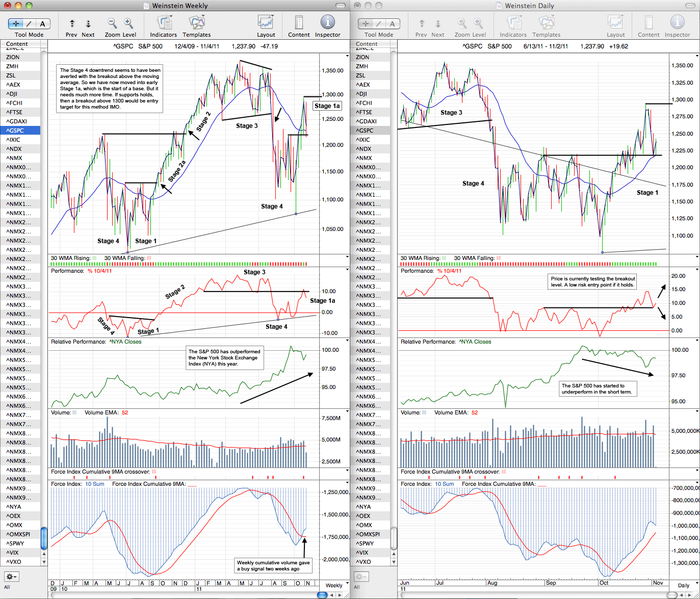700x599 pixels.
Task: Select ^OMXSPI in Daily symbol list
Action: pos(370,534)
